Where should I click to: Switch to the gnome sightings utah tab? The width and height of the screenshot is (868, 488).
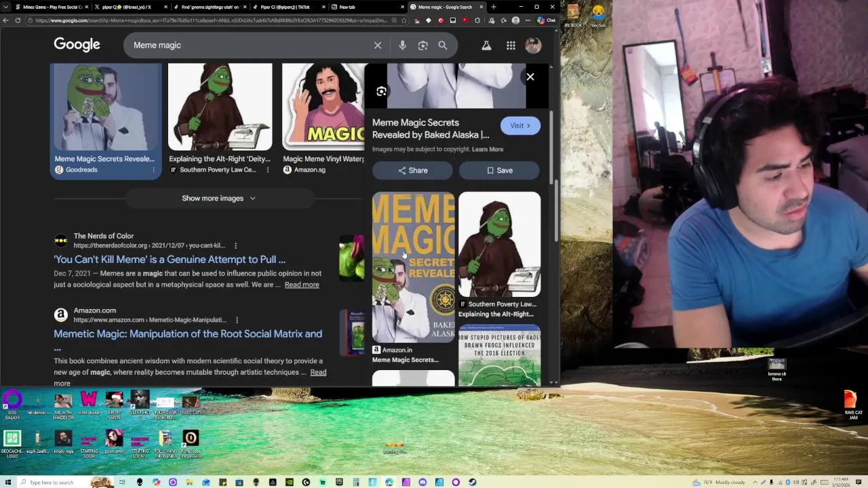(209, 7)
